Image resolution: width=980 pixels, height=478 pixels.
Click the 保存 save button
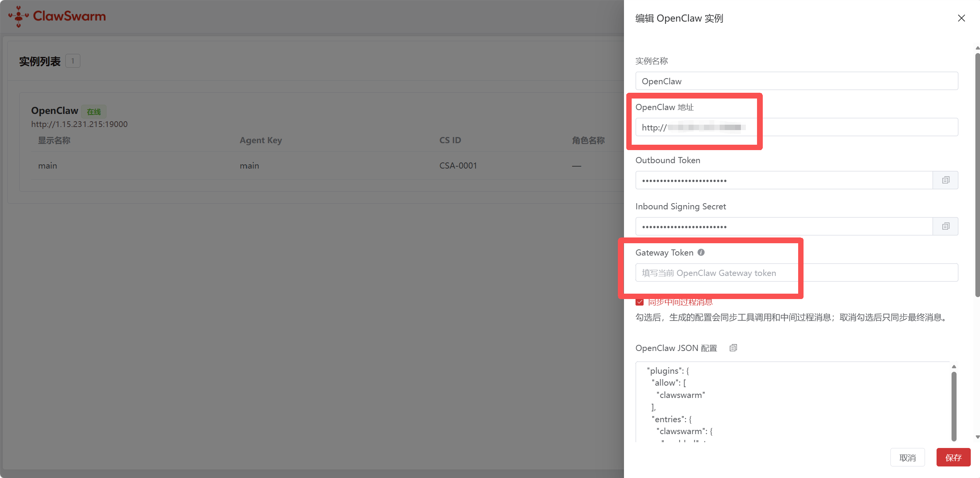click(953, 457)
